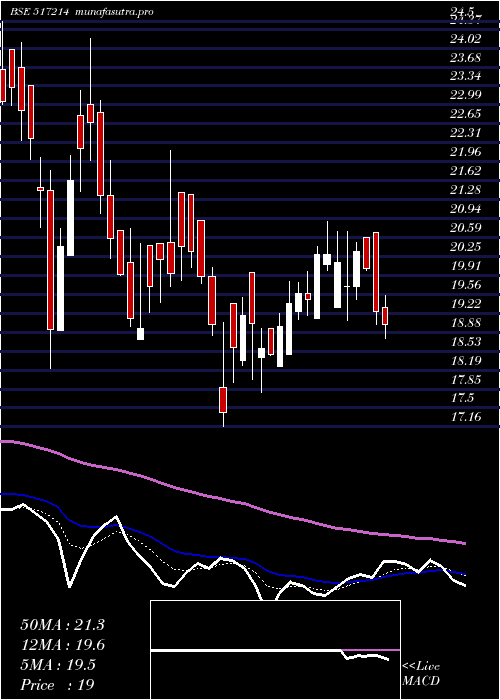Screen dimensions: 500x700
Task: Select the 22.65 price axis label
Action: (466, 114)
